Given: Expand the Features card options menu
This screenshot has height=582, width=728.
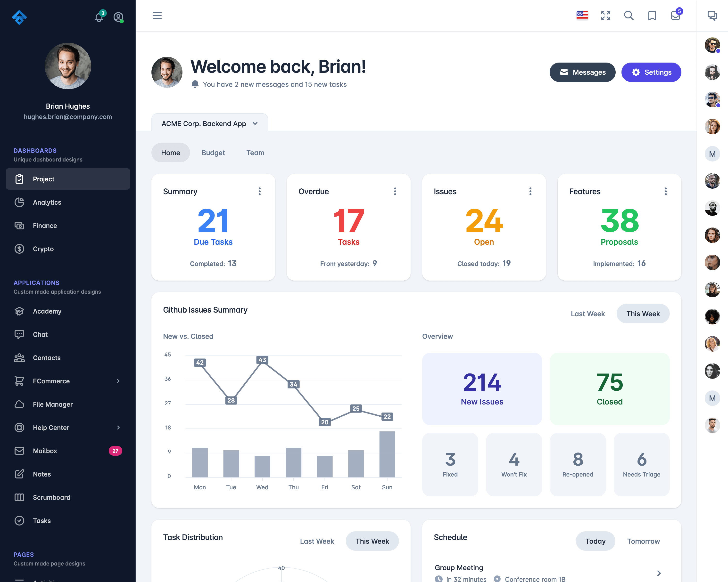Looking at the screenshot, I should tap(666, 191).
